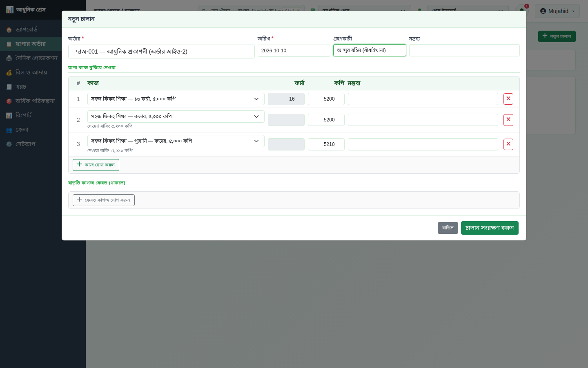Click চালান সংরক্ষণ করুন button
This screenshot has width=588, height=368.
[x=490, y=228]
